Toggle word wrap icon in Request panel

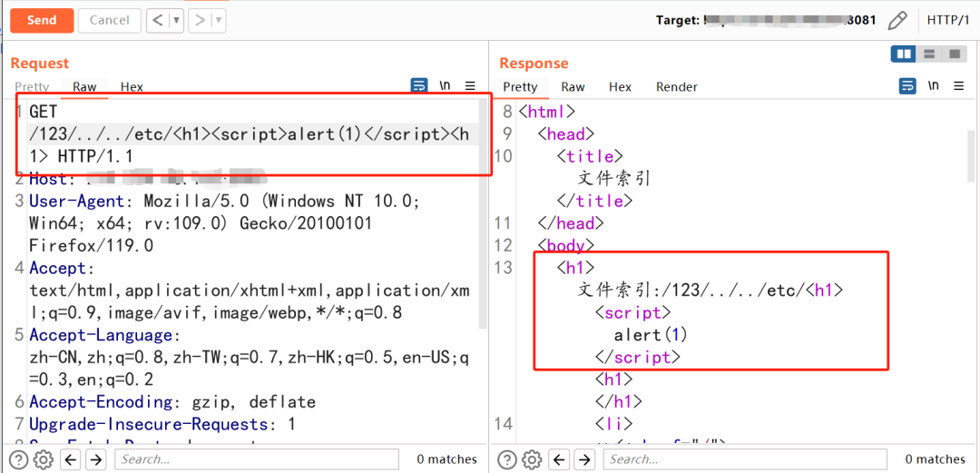(x=418, y=86)
